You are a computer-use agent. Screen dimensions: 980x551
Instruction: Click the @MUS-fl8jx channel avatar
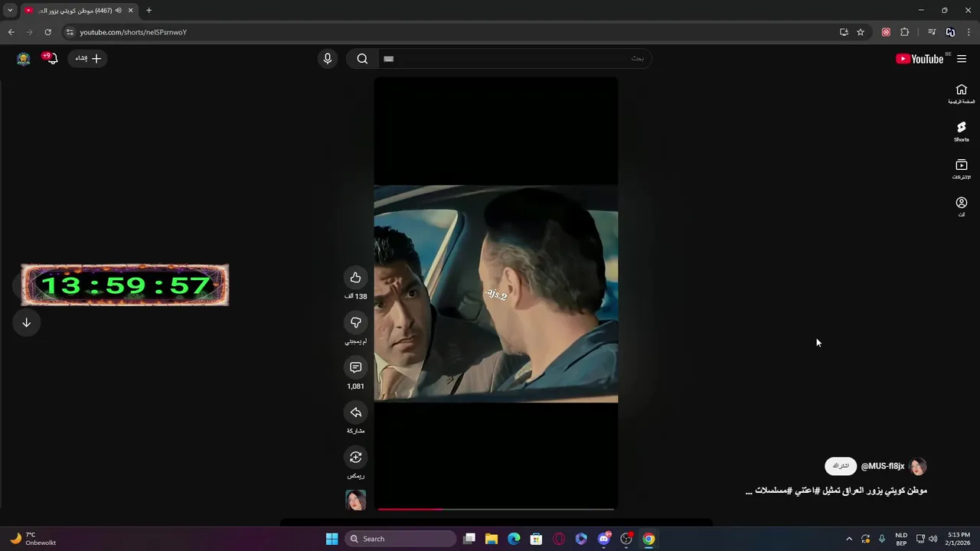918,466
